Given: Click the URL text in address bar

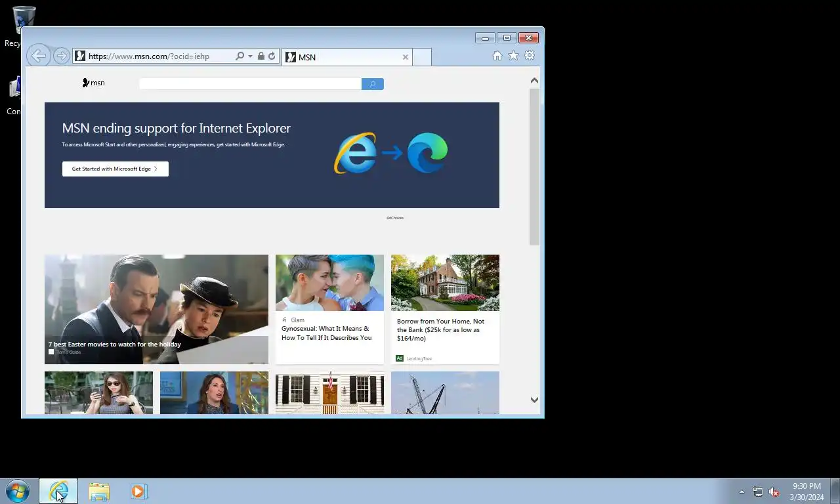Looking at the screenshot, I should [x=149, y=56].
